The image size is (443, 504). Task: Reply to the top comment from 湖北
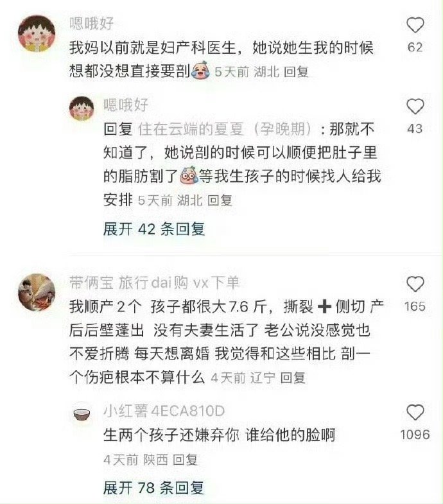point(297,72)
